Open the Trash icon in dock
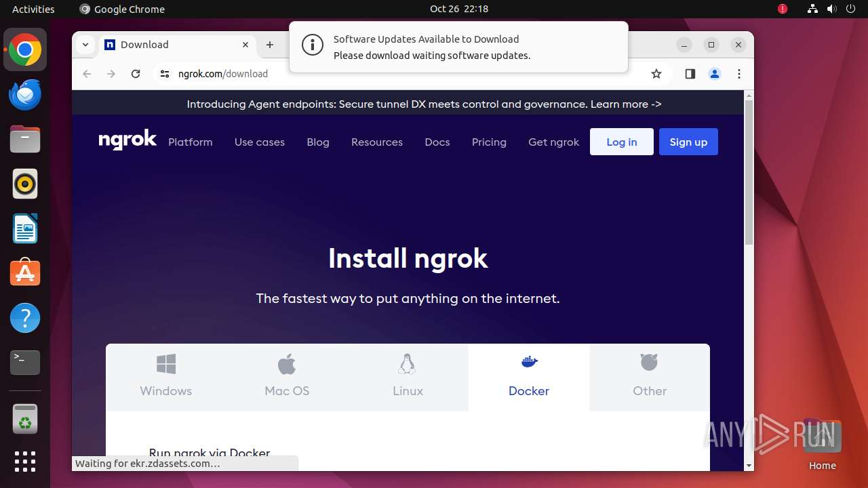 tap(25, 419)
